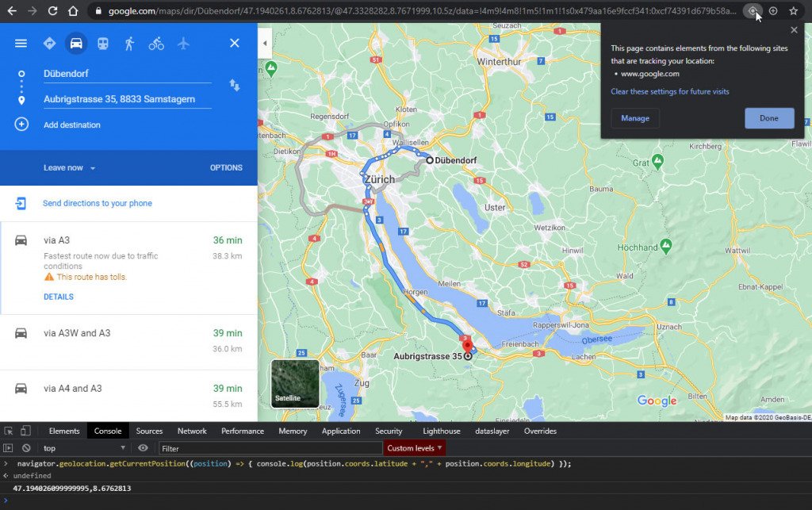The height and width of the screenshot is (510, 812).
Task: Select walking travel mode
Action: (129, 44)
